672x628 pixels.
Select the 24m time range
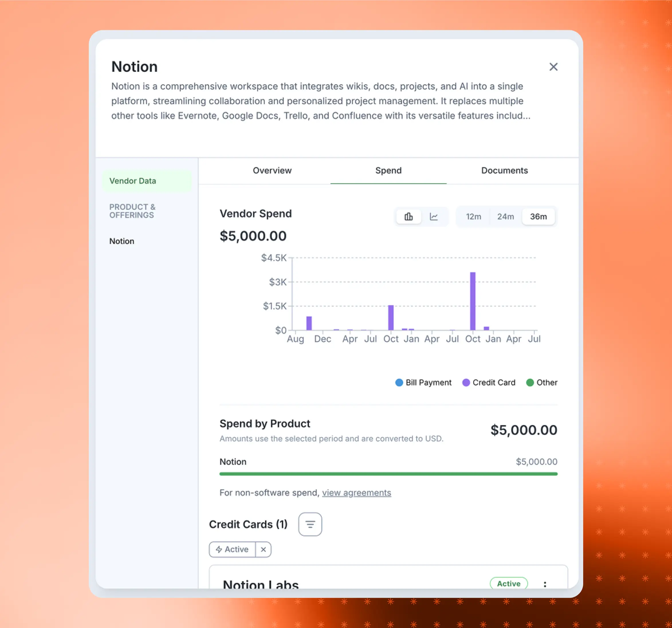tap(505, 217)
